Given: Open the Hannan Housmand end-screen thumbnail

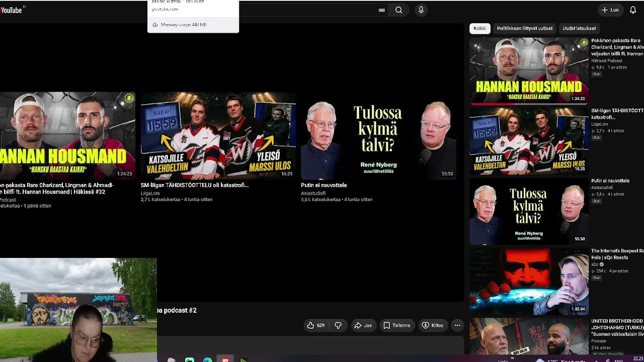Looking at the screenshot, I should pos(67,135).
